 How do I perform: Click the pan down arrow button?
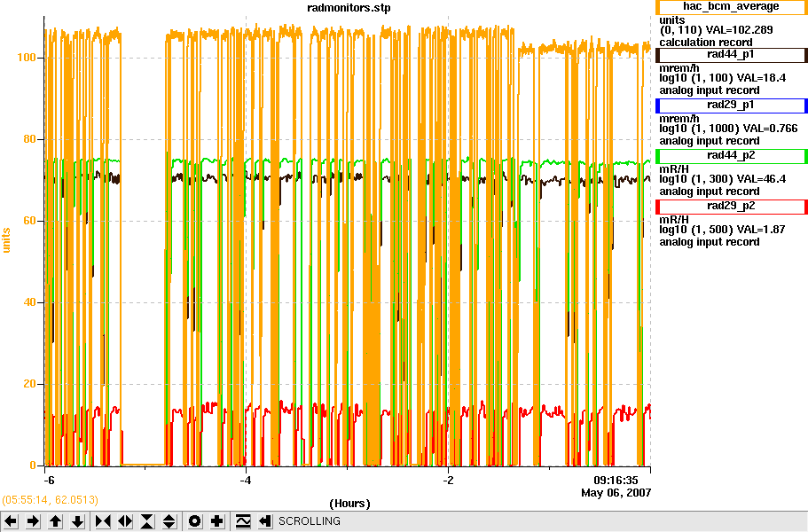click(x=78, y=521)
